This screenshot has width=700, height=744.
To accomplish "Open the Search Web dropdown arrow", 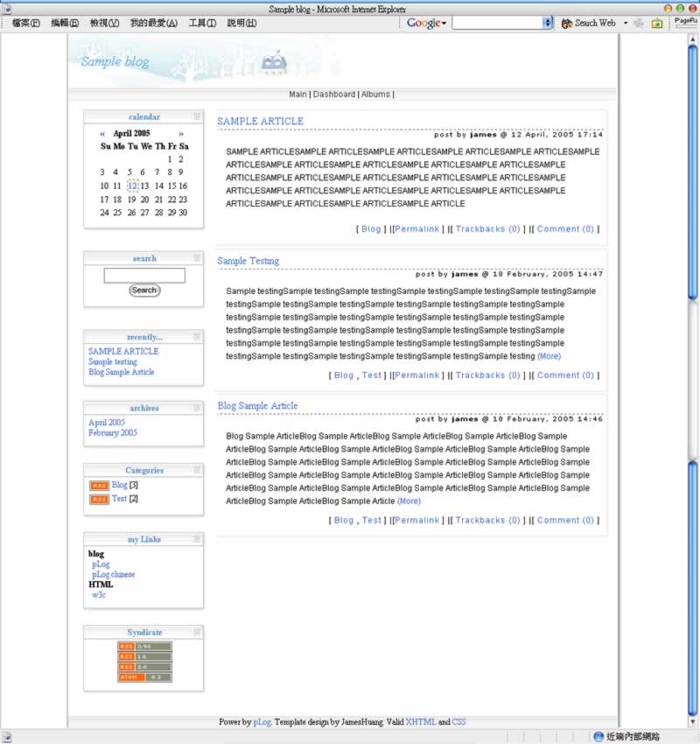I will pyautogui.click(x=626, y=23).
